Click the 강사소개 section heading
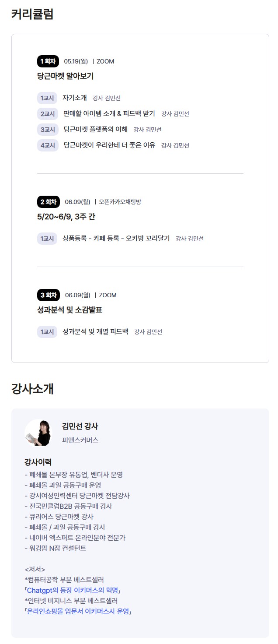This screenshot has width=278, height=644. [32, 388]
